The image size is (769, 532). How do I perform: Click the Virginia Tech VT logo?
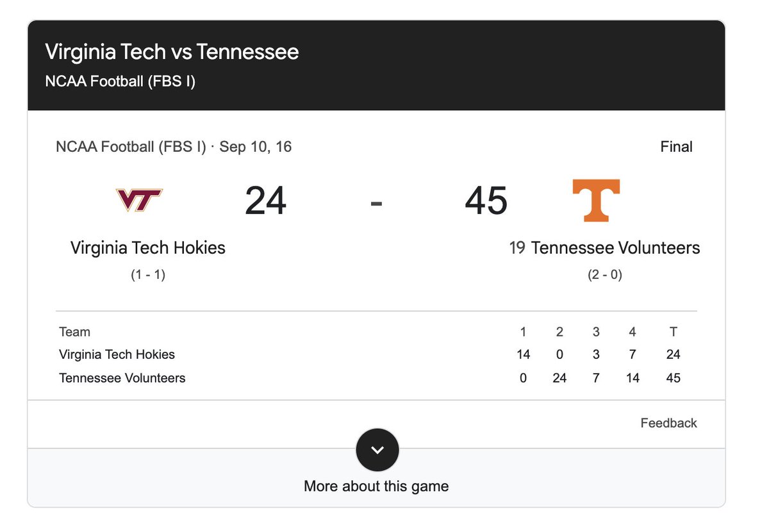point(139,200)
